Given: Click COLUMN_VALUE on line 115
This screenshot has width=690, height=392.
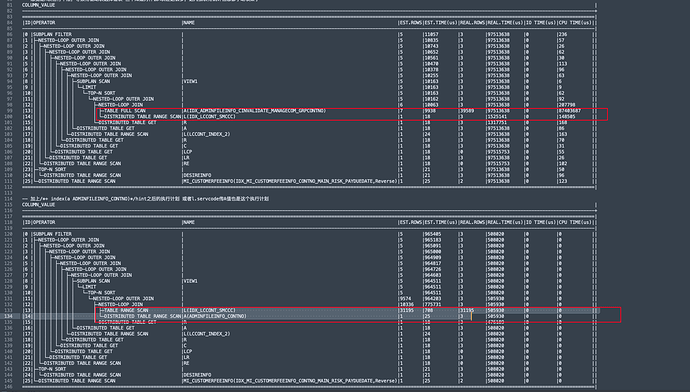Looking at the screenshot, I should 39,205.
